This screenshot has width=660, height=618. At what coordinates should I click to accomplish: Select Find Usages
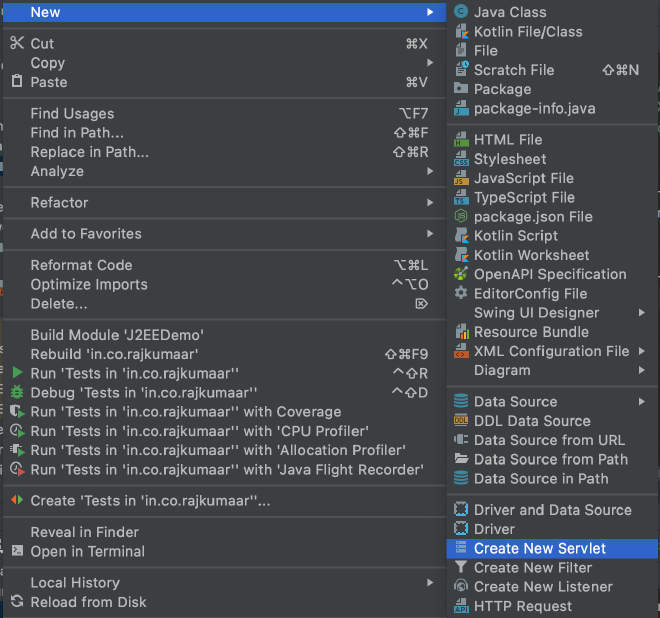[x=224, y=113]
